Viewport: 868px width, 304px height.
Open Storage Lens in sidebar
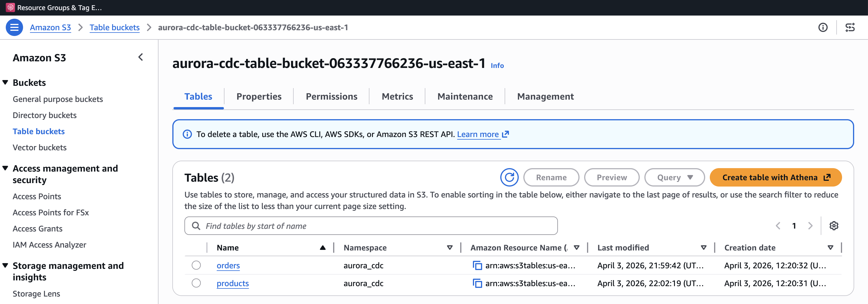point(36,294)
